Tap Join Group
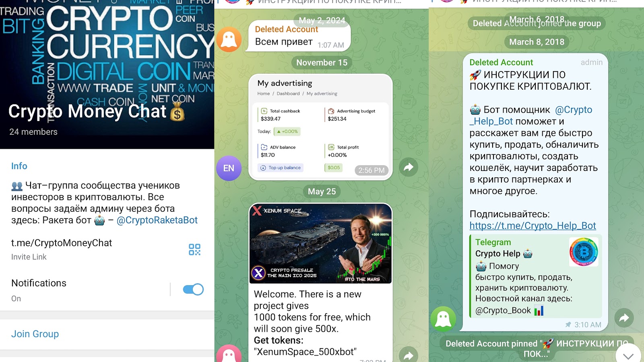This screenshot has height=362, width=644. point(35,334)
